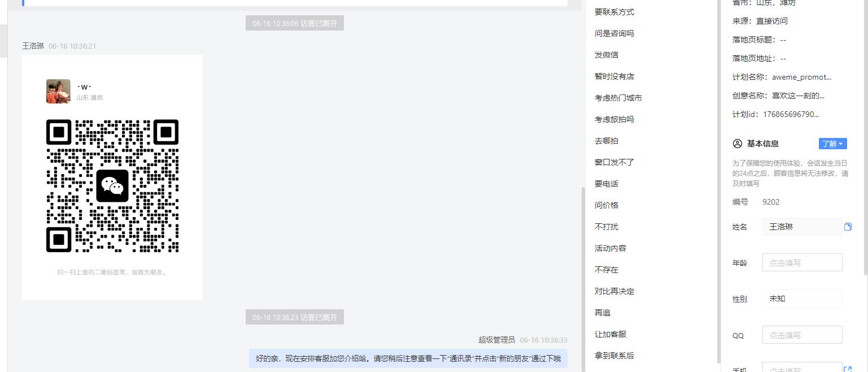This screenshot has height=372, width=868.
Task: Click 创意名称 value 喜欢这一刻的...
Action: (798, 96)
